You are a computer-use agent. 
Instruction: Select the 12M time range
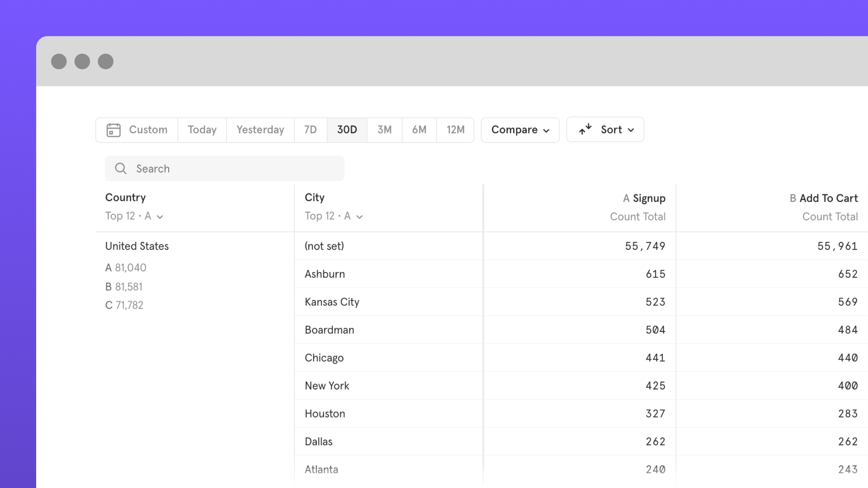pyautogui.click(x=455, y=130)
